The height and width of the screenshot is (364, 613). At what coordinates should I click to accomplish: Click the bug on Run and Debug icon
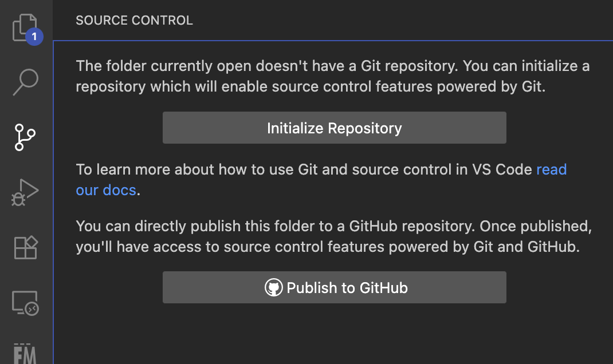[18, 199]
